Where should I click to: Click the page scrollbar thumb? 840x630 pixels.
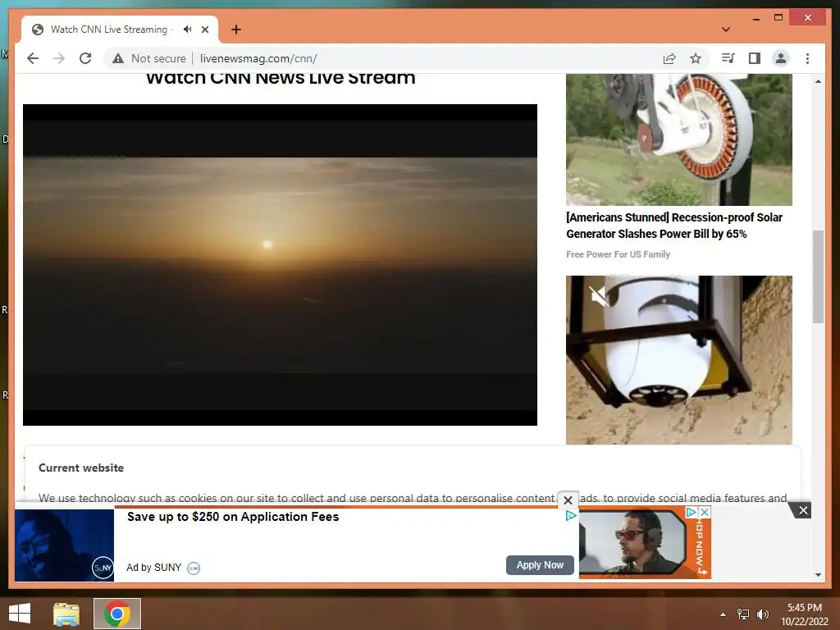818,276
